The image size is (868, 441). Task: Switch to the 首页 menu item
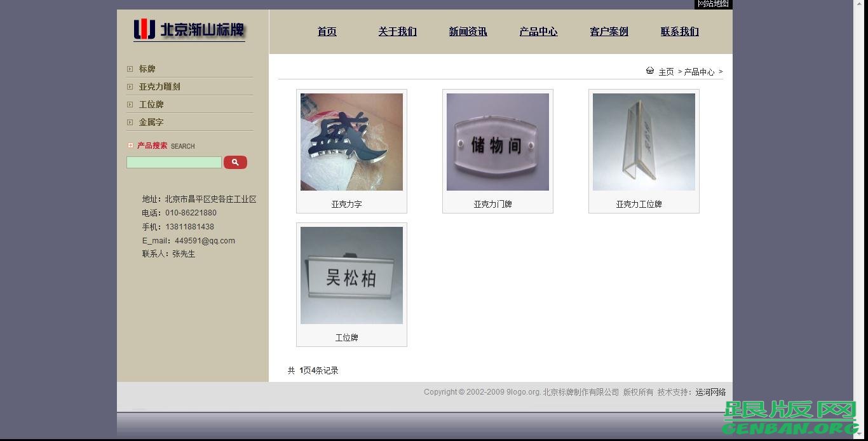(x=327, y=31)
